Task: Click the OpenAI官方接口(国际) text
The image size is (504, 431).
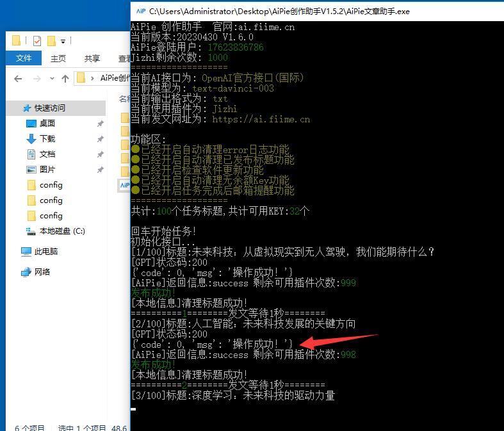Action: [253, 78]
